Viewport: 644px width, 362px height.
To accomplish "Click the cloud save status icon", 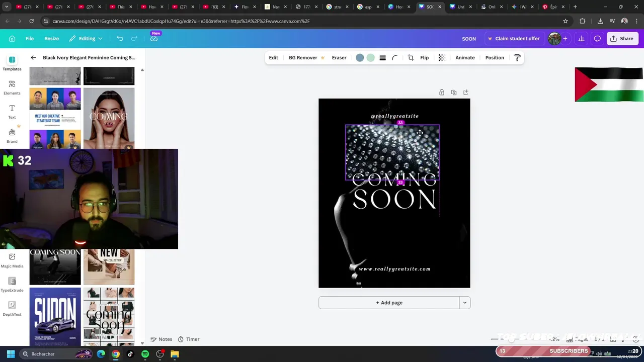I will click(x=154, y=39).
